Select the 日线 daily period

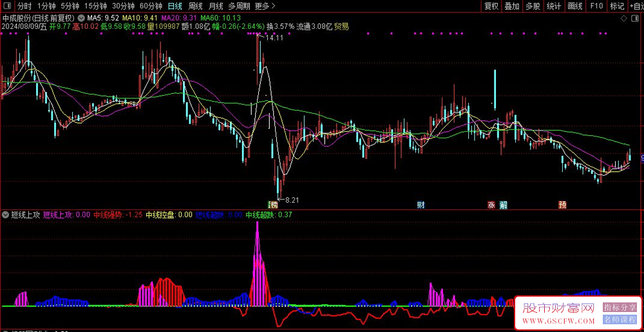click(175, 6)
